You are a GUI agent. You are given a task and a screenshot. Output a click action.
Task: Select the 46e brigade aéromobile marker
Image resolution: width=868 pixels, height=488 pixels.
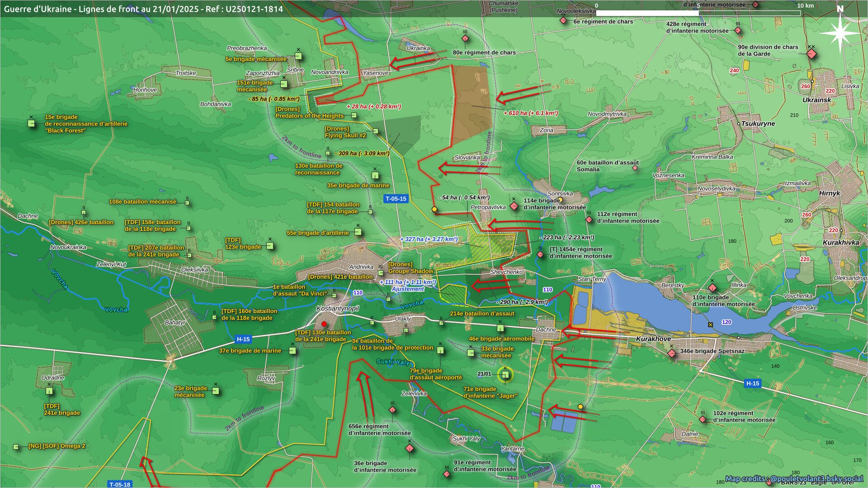point(500,328)
